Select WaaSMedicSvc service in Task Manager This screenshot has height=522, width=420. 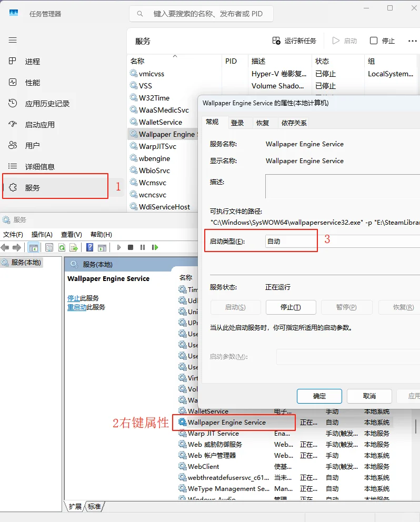(164, 110)
